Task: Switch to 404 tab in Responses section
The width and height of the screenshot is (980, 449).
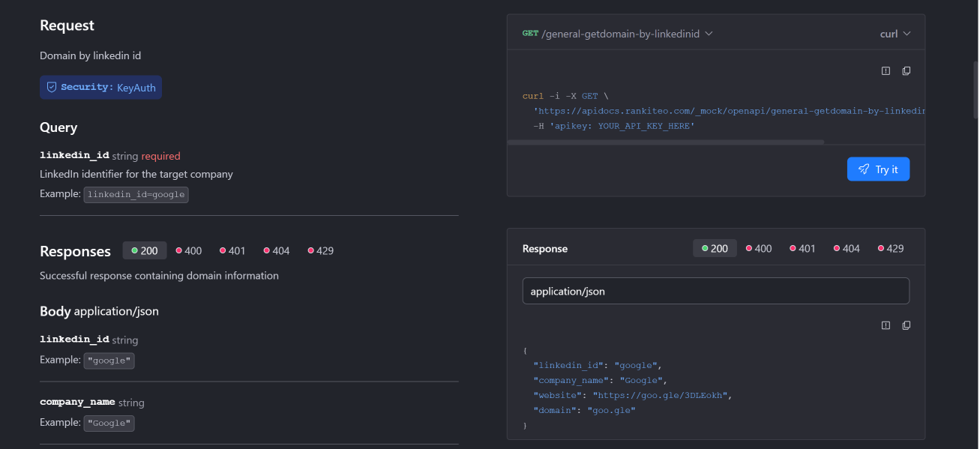Action: point(277,250)
